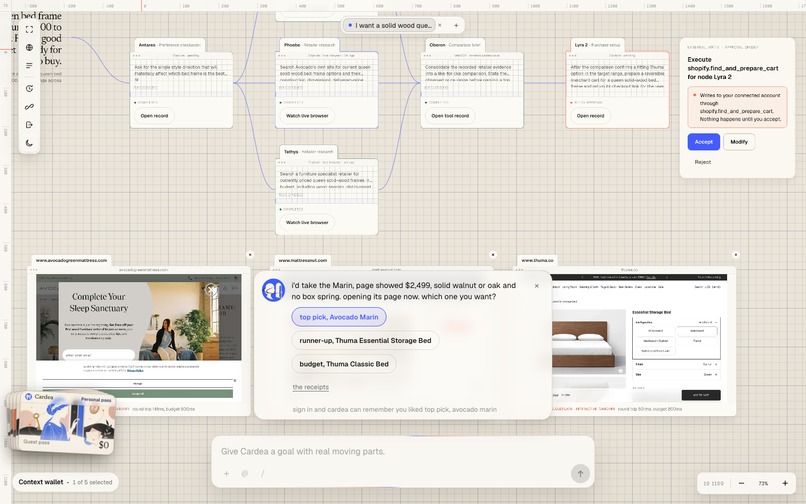Close the Avocado 'Complete Your Sleep Sanctuary' popup
Viewport: 806px width, 504px height.
tap(211, 290)
